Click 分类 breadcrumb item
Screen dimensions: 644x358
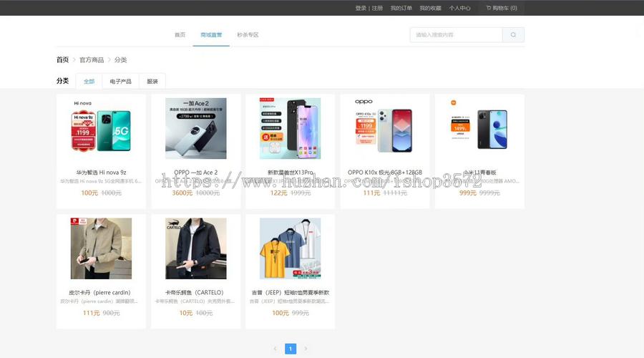(120, 60)
